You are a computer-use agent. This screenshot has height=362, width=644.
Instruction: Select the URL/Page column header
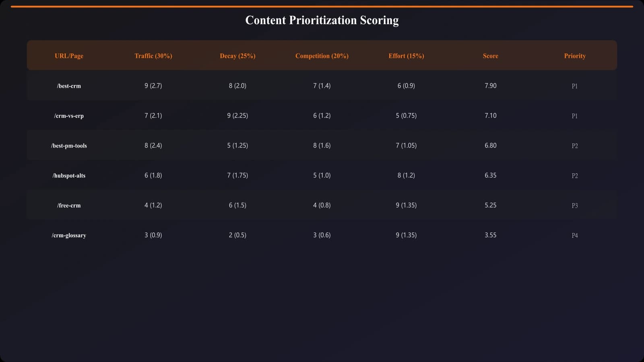[x=69, y=56]
